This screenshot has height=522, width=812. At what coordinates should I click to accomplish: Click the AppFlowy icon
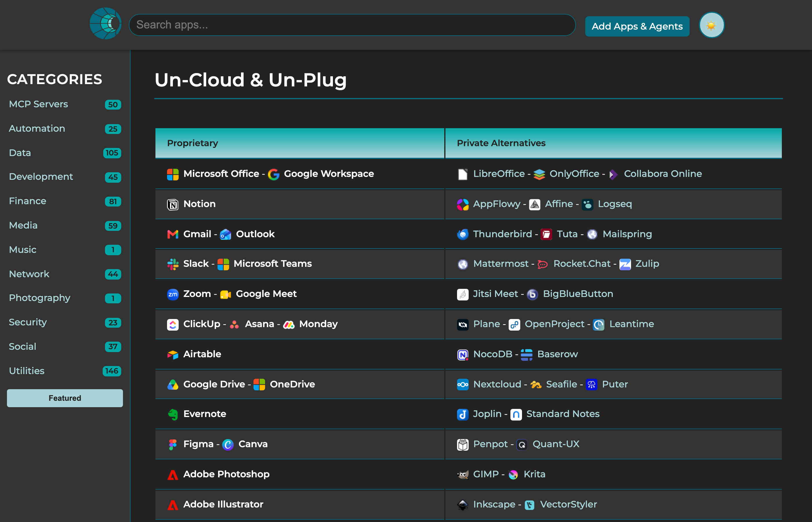pos(463,204)
